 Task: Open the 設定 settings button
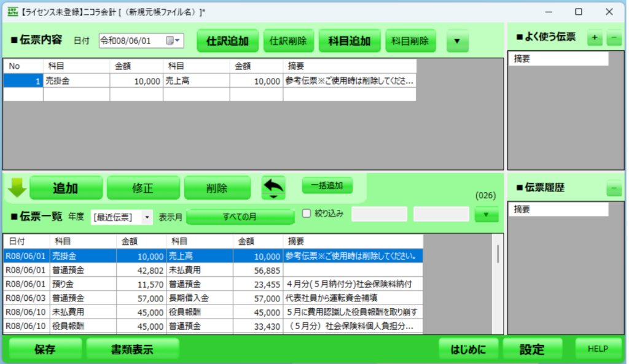coord(533,349)
